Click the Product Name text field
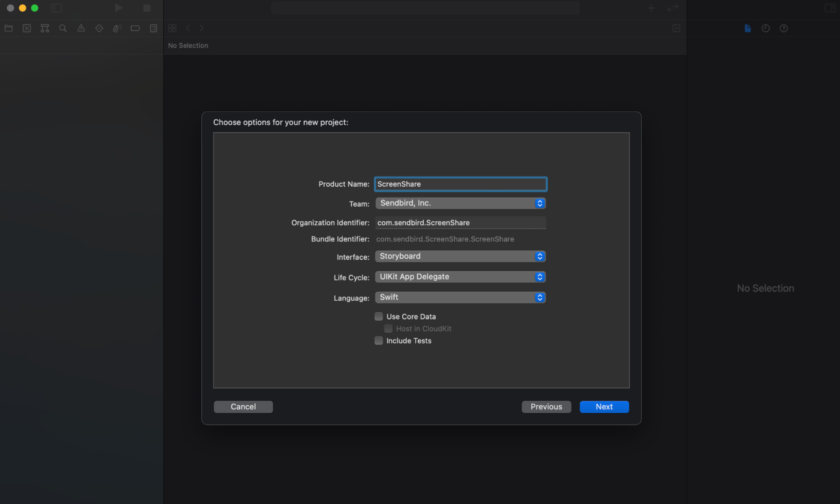840x504 pixels. pos(460,184)
